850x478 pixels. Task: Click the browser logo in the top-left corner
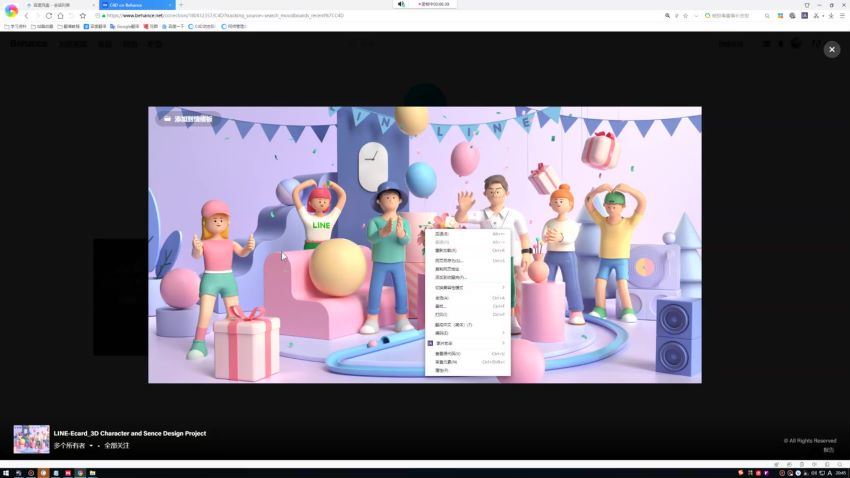[x=11, y=10]
